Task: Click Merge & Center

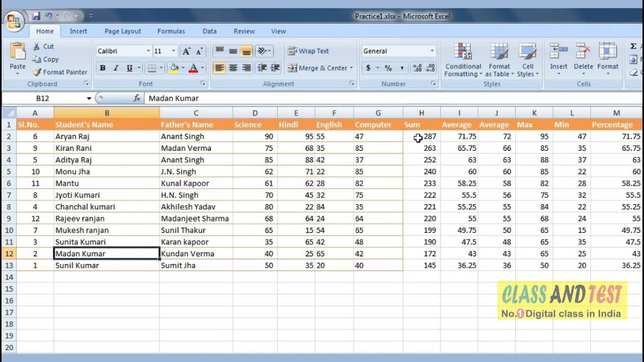Action: click(317, 68)
